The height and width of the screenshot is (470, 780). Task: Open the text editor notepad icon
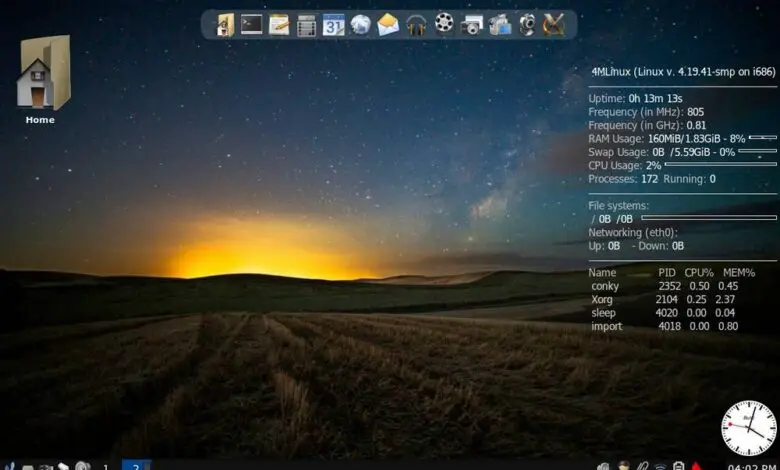click(x=279, y=24)
